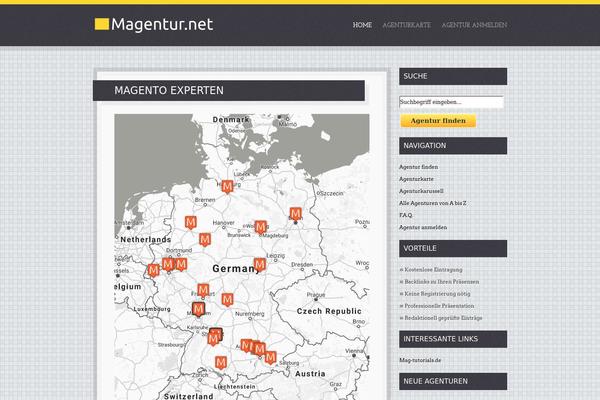Open the M marker over Frankfurt
This screenshot has height=400, width=600.
point(203,290)
